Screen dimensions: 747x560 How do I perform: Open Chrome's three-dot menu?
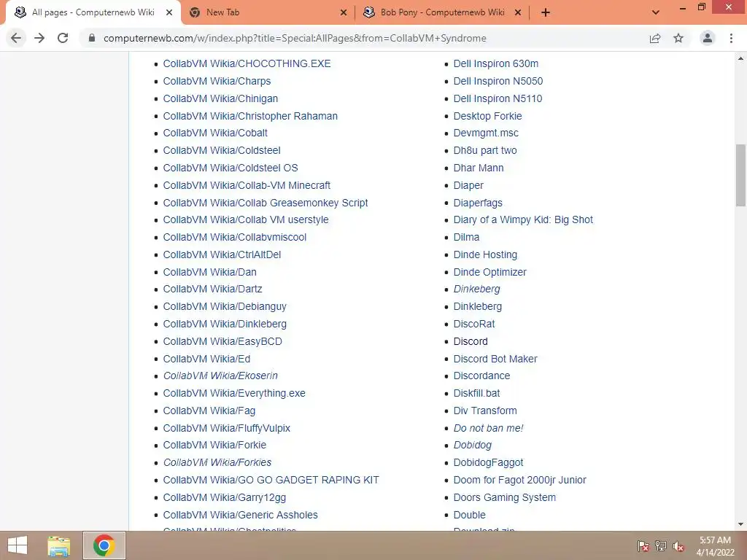731,38
